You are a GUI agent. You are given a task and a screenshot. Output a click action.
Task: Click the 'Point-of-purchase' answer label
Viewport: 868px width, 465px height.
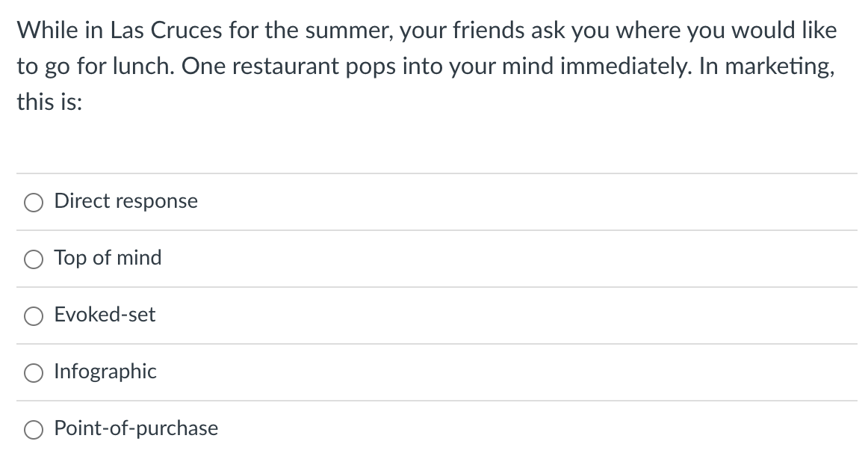pos(136,428)
